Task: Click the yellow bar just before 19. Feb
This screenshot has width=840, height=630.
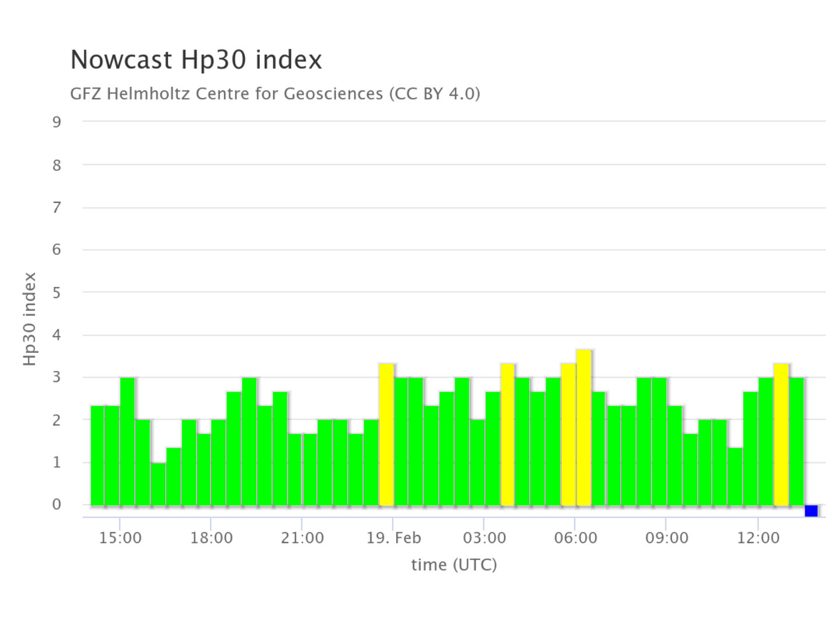Action: coord(386,434)
